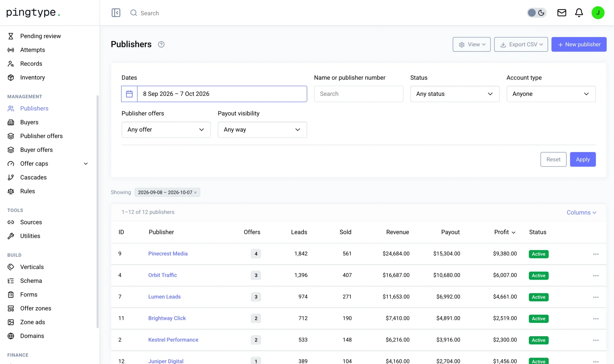Click Revenue column header
This screenshot has height=364, width=614.
coord(398,232)
